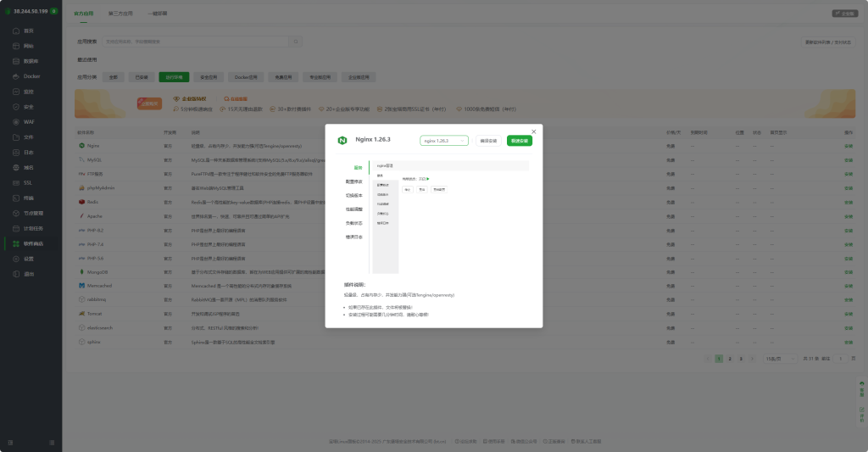Click the elasticsearch name in the table
The width and height of the screenshot is (868, 452).
[100, 328]
